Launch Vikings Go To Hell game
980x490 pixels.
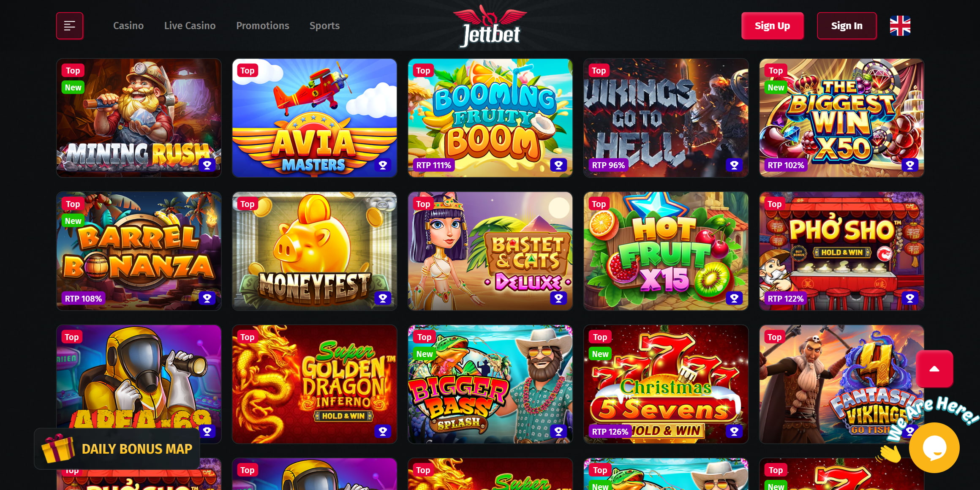666,118
